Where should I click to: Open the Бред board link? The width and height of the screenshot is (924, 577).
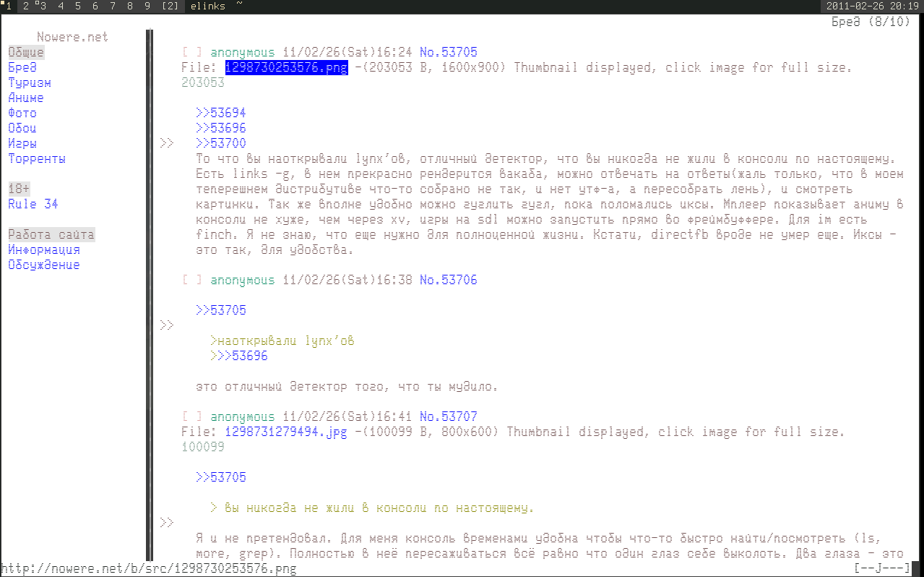[22, 67]
